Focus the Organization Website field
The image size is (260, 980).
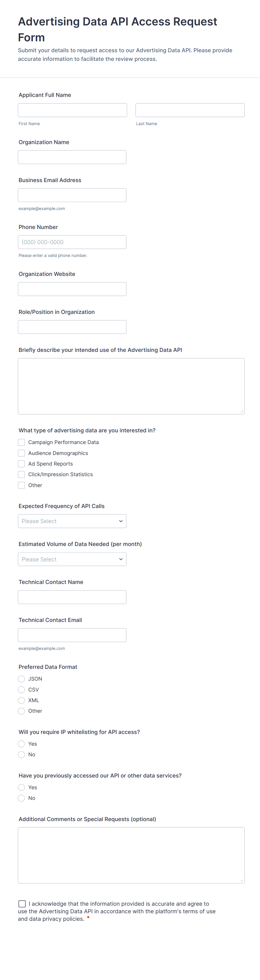(x=72, y=289)
